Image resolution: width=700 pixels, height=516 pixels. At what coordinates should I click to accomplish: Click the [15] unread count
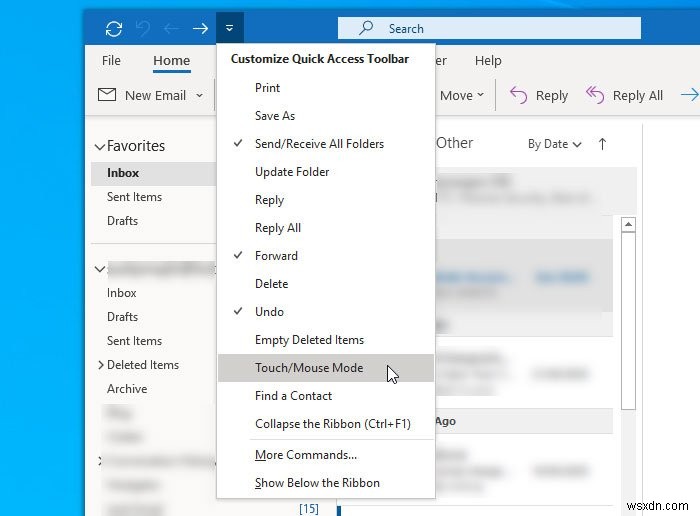(x=309, y=508)
